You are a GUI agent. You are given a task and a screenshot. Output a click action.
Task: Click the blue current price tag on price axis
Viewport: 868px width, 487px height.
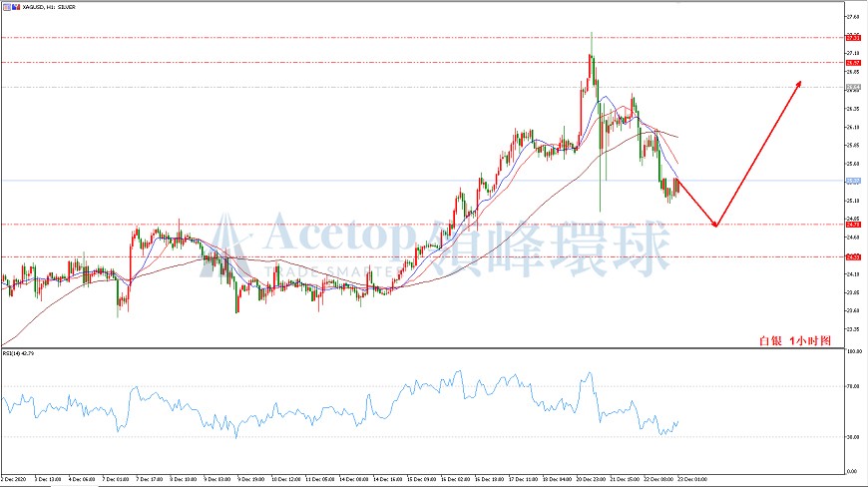(853, 181)
